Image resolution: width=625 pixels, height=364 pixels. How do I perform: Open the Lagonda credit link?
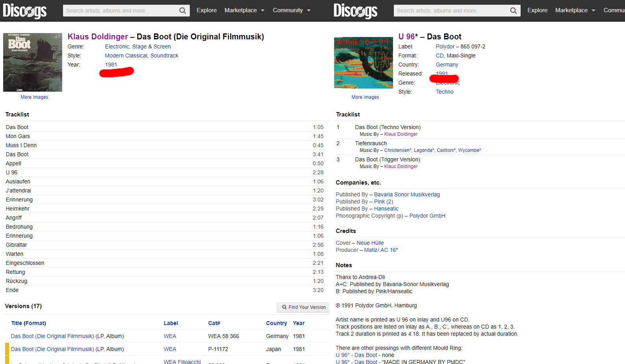coord(423,150)
